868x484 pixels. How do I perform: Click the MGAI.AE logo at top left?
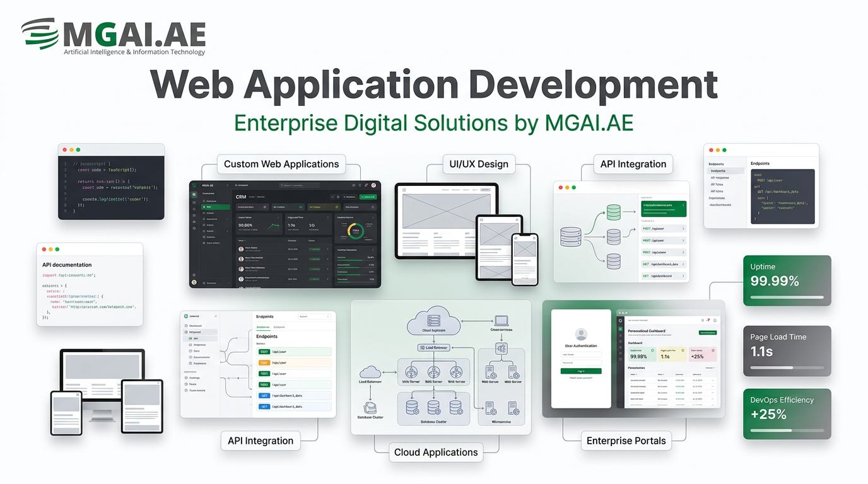tap(114, 38)
